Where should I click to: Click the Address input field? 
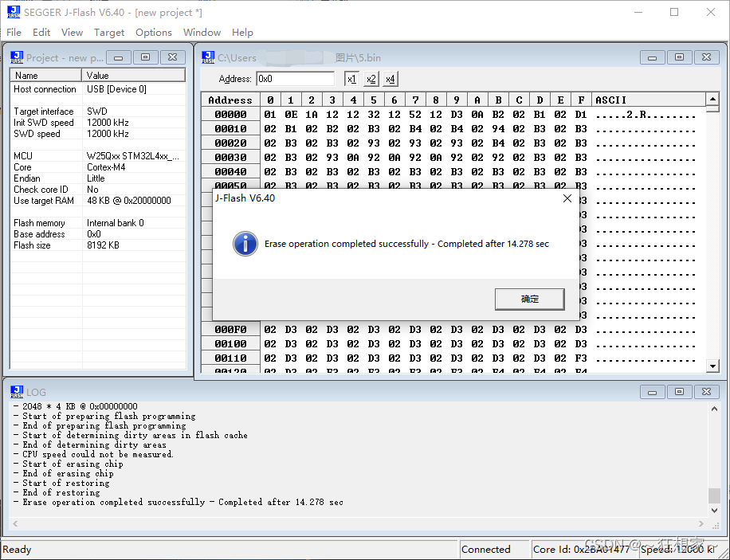tap(295, 79)
